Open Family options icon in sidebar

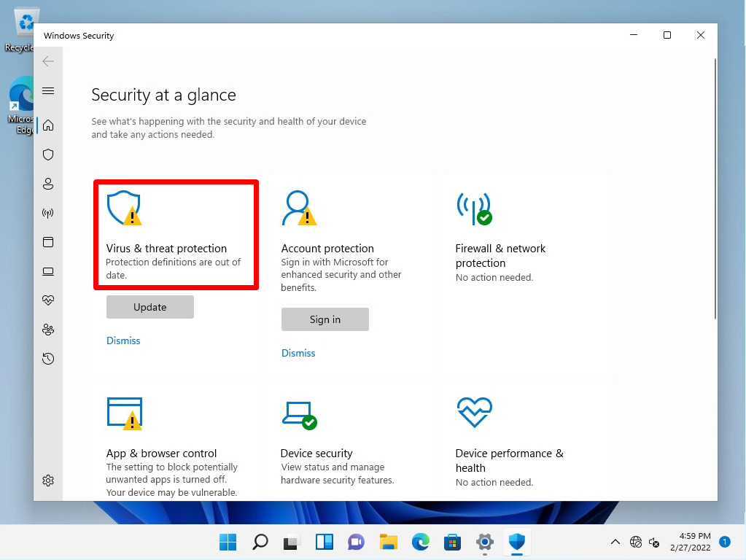48,330
